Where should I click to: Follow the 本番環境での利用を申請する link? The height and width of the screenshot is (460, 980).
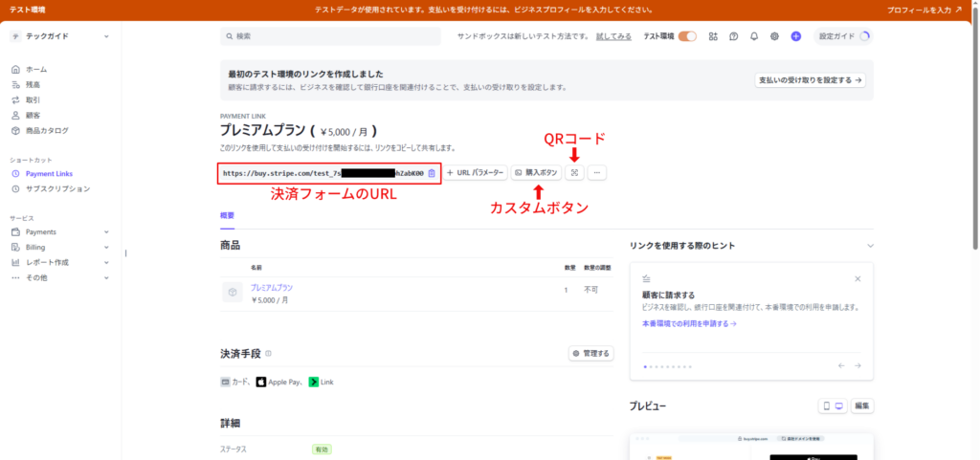(x=689, y=324)
